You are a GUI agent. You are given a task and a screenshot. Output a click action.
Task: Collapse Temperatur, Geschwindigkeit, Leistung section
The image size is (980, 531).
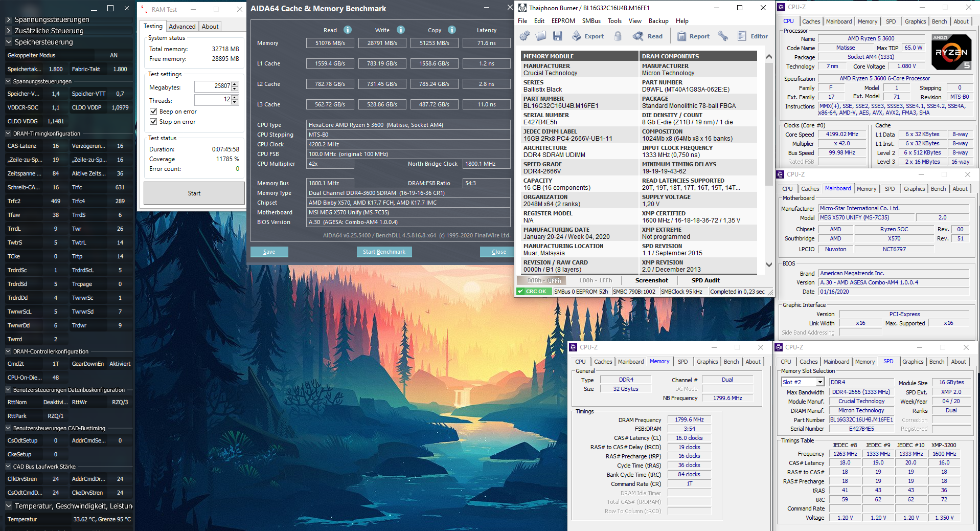(8, 506)
